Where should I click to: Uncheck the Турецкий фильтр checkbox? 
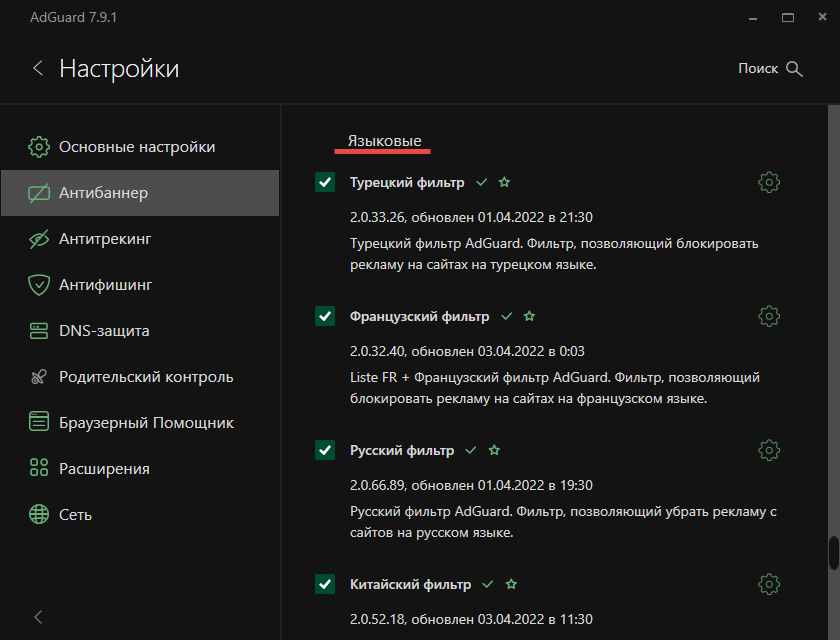click(325, 182)
